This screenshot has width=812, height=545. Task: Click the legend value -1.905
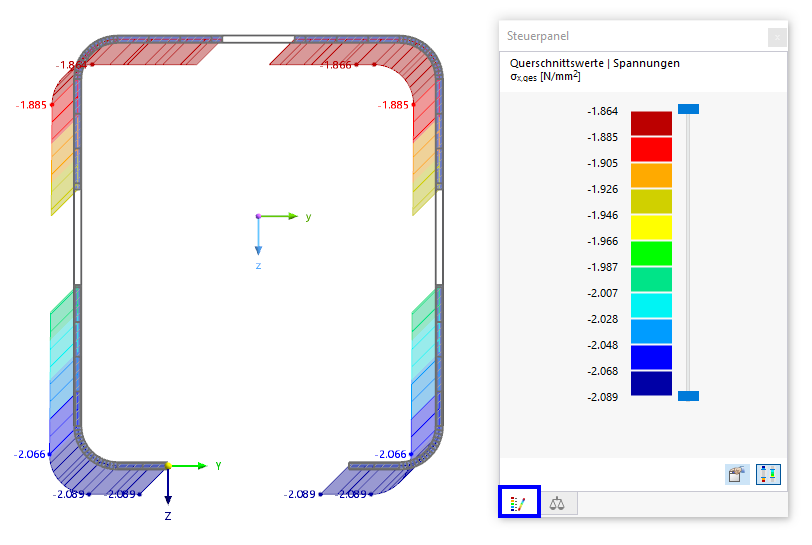(x=603, y=163)
